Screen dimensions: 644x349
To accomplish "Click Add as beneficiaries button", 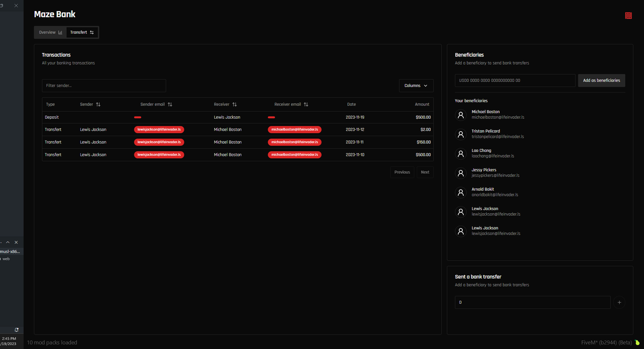I will tap(602, 80).
